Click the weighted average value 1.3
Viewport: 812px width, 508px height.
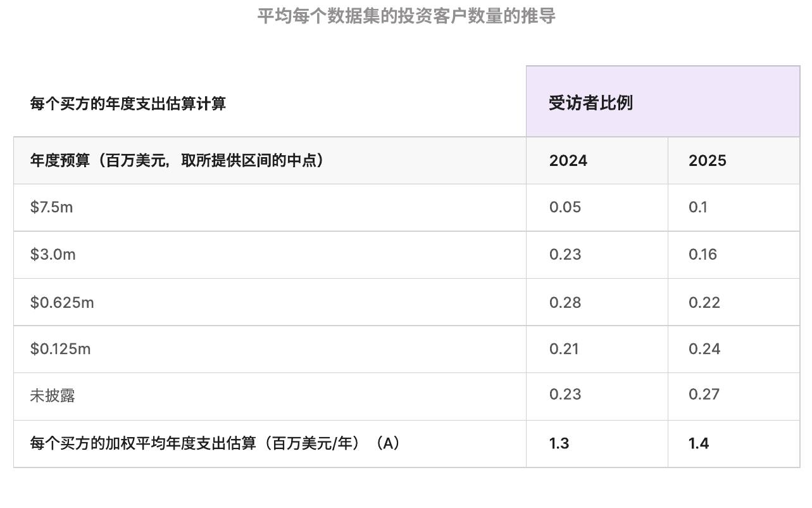pos(559,443)
